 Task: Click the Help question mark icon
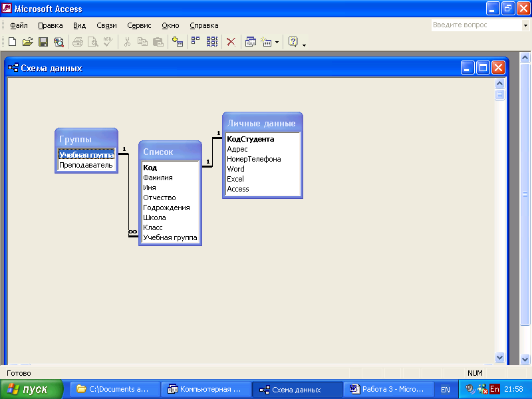click(293, 42)
